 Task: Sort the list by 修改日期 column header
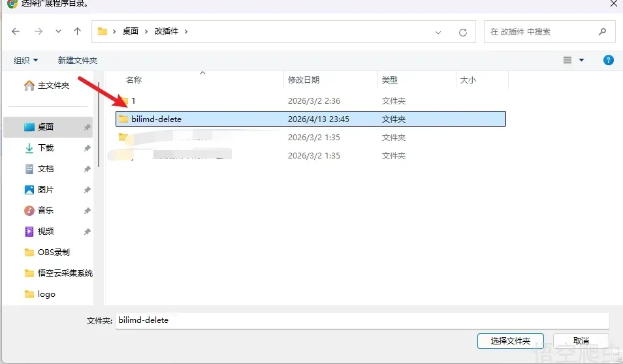click(304, 80)
